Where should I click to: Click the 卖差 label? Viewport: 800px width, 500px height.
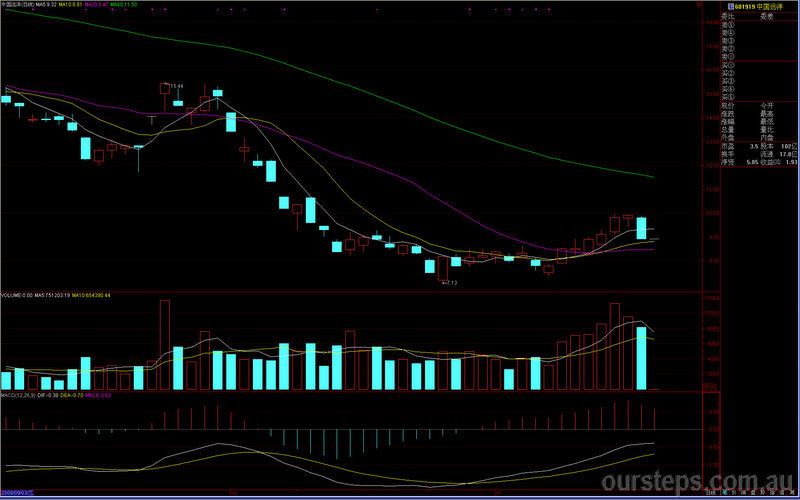[x=767, y=17]
